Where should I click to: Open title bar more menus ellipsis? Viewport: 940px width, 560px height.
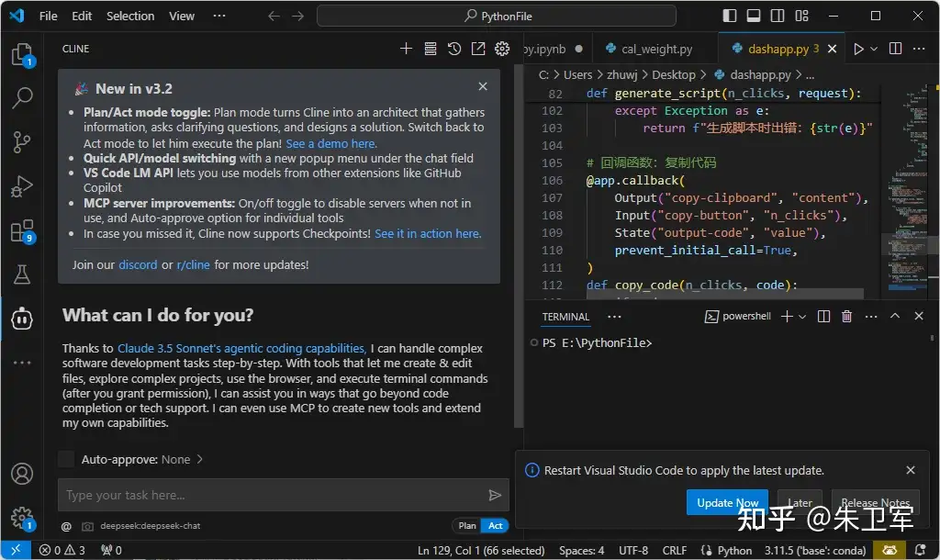coord(219,16)
